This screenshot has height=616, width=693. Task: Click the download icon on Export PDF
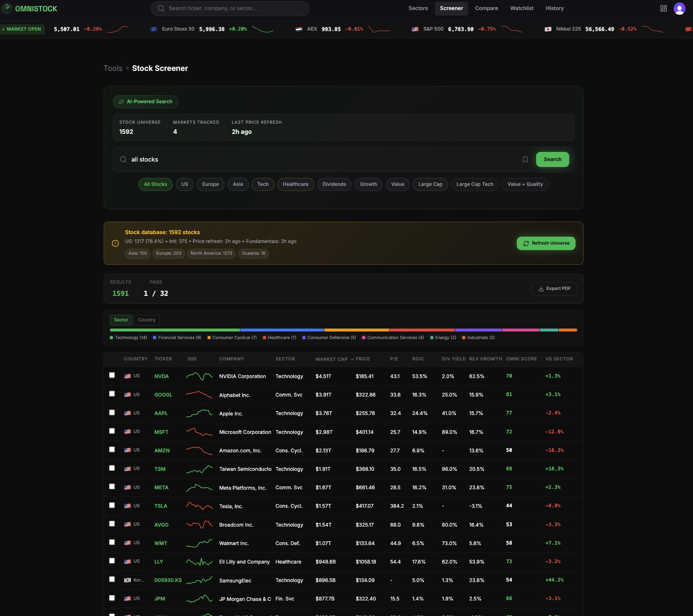541,289
